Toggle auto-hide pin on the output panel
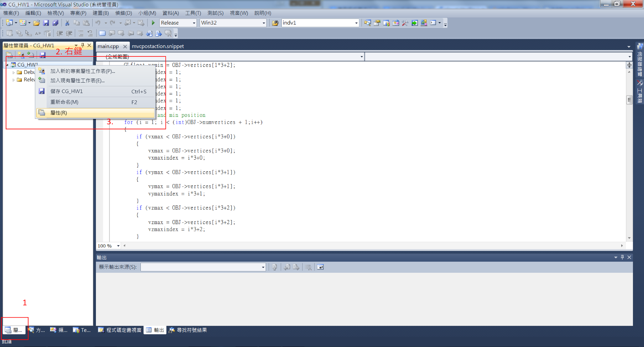The height and width of the screenshot is (347, 644). 622,257
